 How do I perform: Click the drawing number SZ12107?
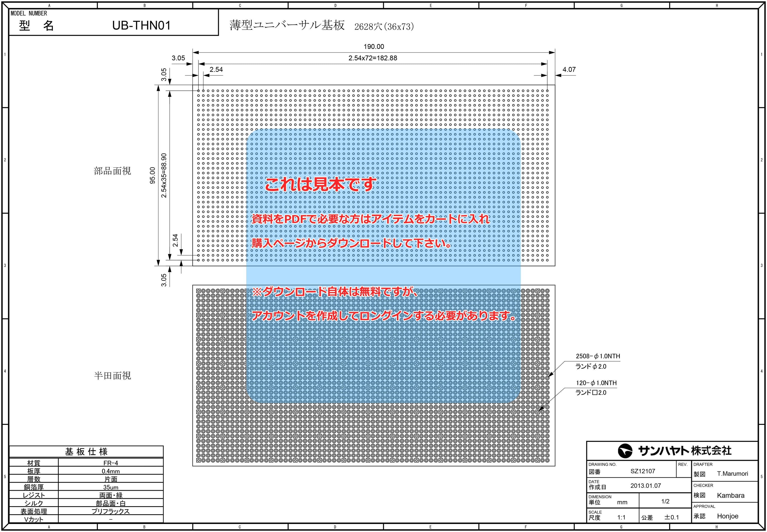pyautogui.click(x=643, y=471)
